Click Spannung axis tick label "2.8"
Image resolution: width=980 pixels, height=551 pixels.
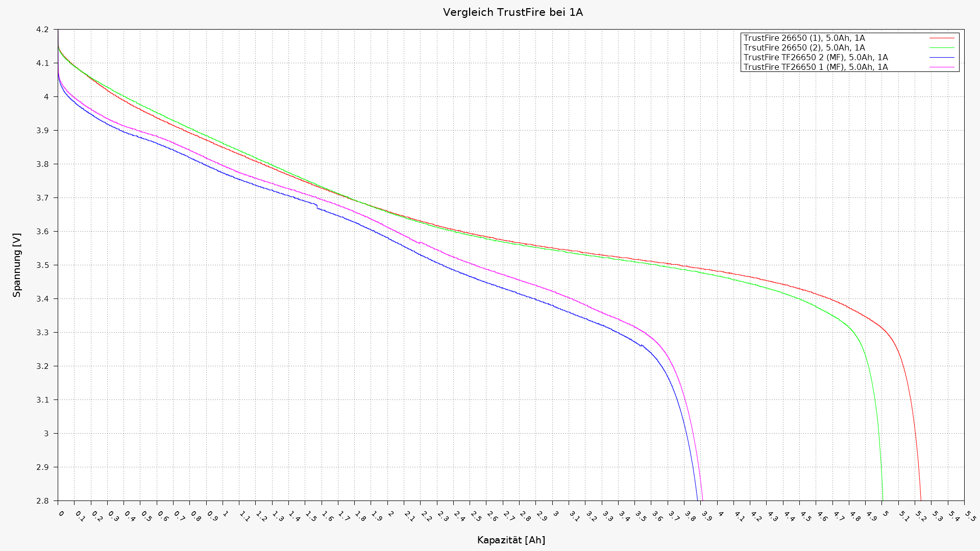[x=42, y=501]
